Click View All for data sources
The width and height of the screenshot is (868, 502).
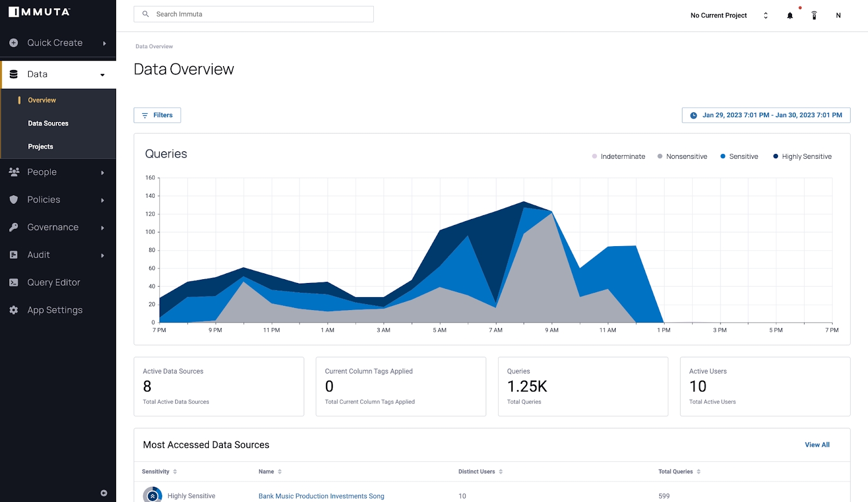[x=817, y=445]
